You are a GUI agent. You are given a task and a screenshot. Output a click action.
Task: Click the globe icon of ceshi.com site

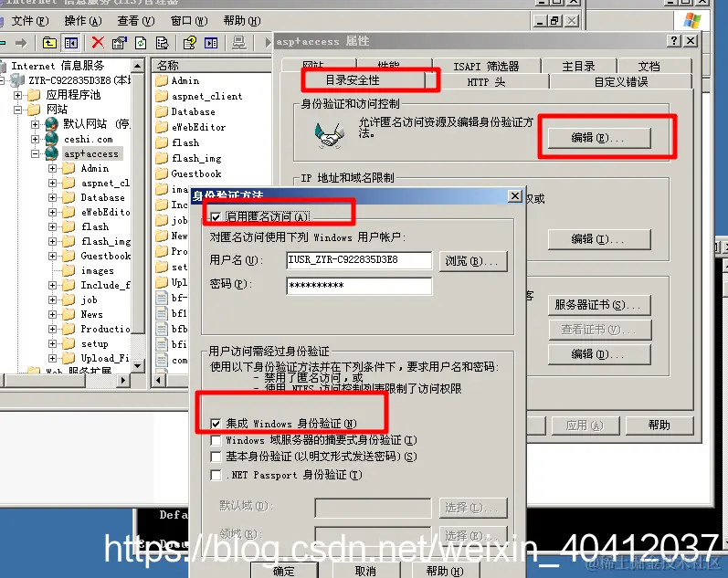[x=52, y=139]
